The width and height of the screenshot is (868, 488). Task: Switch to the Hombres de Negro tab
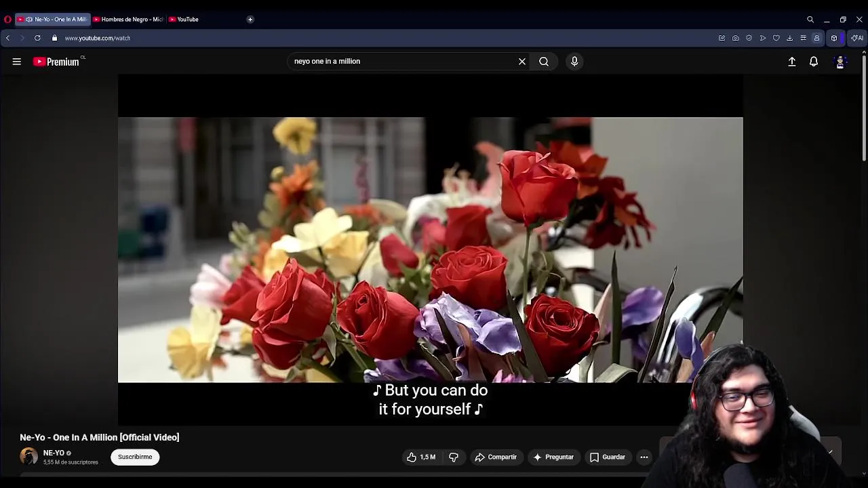pyautogui.click(x=128, y=20)
